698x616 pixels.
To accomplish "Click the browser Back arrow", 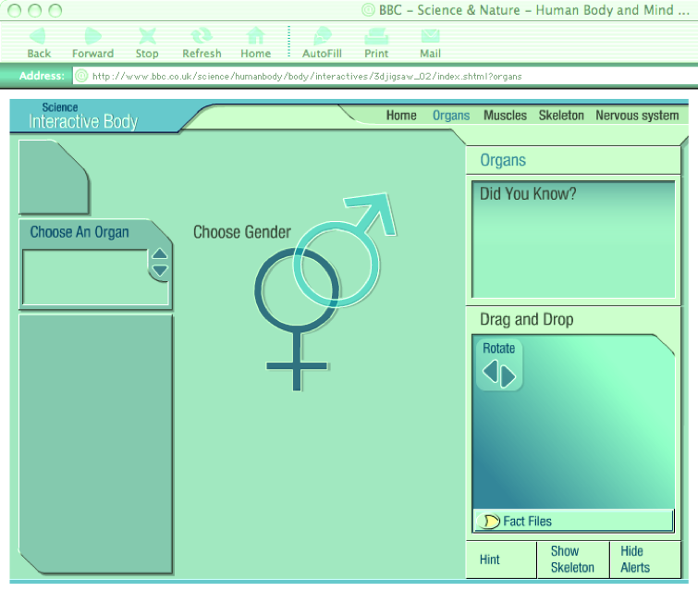I will tap(39, 36).
